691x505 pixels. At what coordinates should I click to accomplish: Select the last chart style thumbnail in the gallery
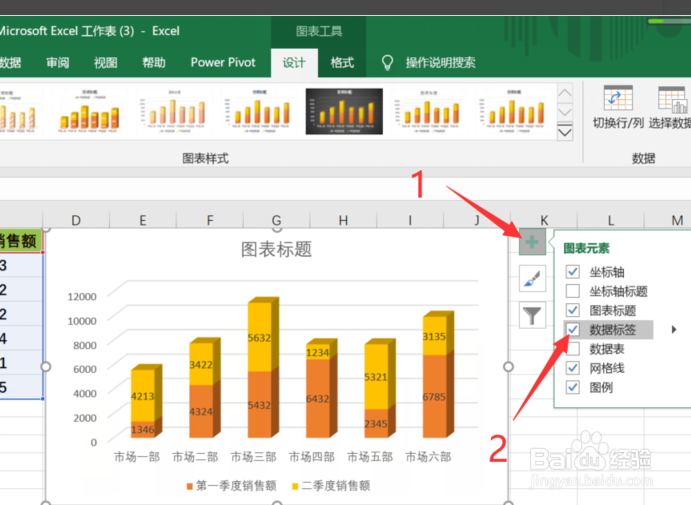[x=514, y=111]
